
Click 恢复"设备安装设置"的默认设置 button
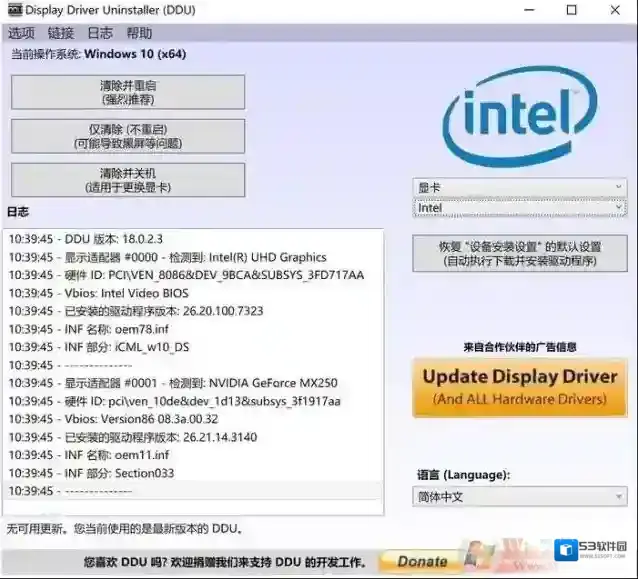pos(519,253)
